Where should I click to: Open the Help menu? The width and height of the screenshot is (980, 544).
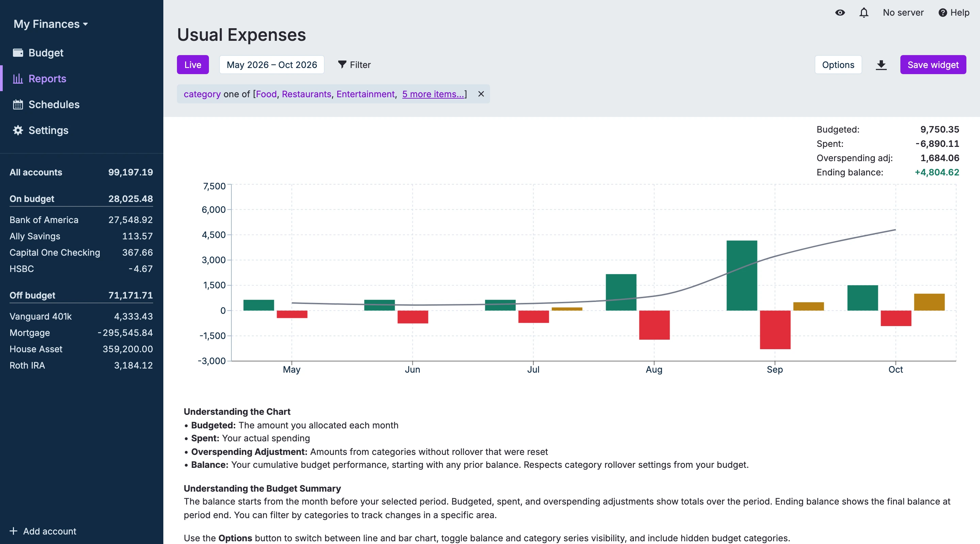954,13
